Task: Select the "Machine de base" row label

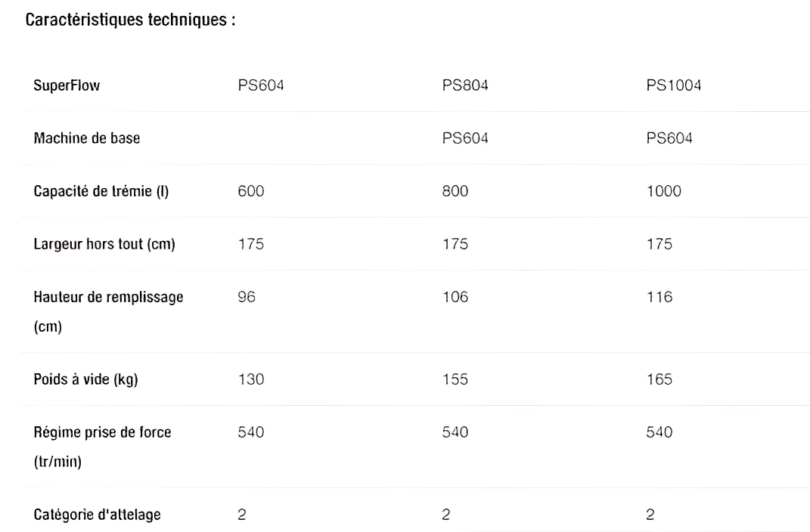Action: [x=86, y=139]
